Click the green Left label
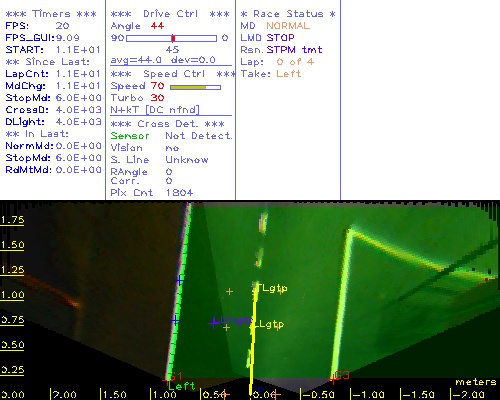 pyautogui.click(x=181, y=386)
